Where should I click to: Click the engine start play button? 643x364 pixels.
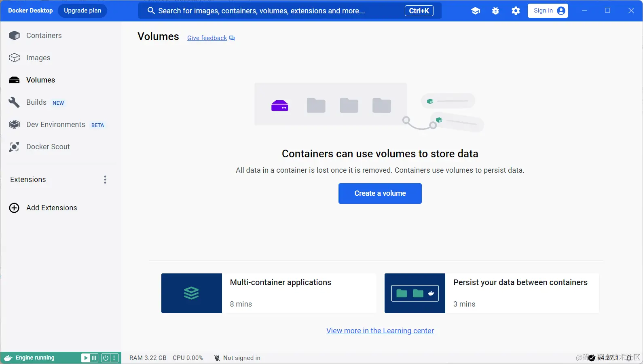(x=85, y=358)
